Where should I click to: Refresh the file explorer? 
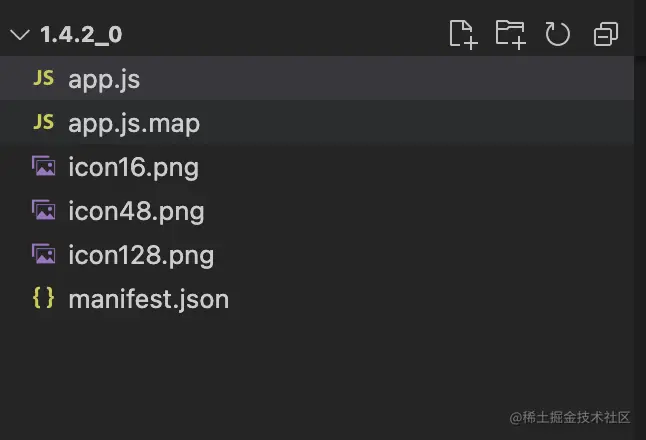[557, 34]
